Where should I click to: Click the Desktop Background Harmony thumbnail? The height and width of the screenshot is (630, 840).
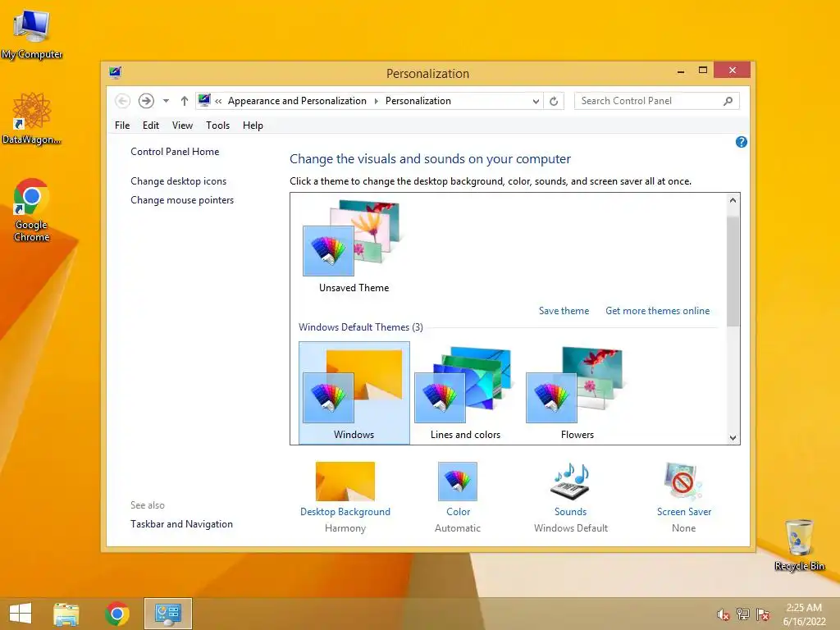click(x=345, y=481)
